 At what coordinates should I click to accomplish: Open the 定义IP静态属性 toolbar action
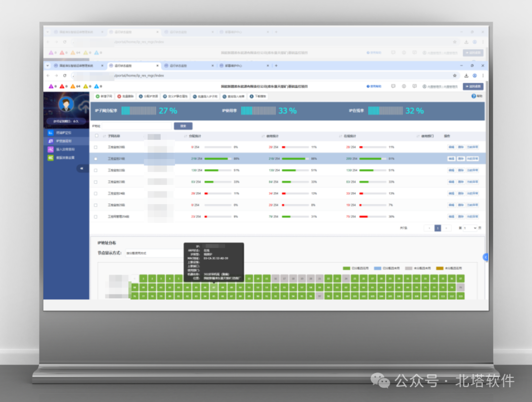click(x=175, y=96)
